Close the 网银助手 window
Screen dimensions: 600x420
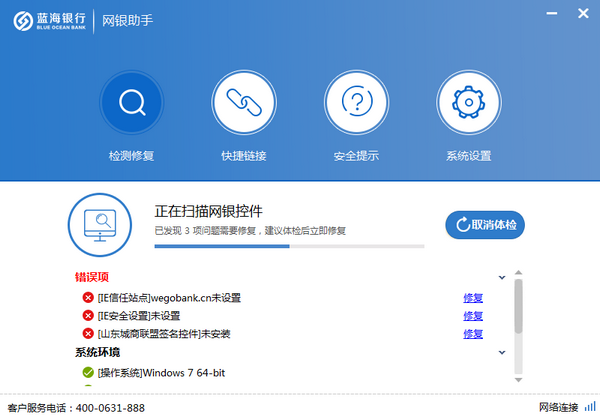583,13
